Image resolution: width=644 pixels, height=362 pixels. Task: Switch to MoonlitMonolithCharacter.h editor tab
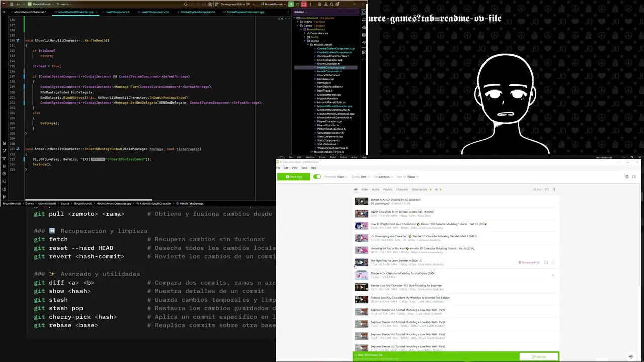click(x=30, y=12)
